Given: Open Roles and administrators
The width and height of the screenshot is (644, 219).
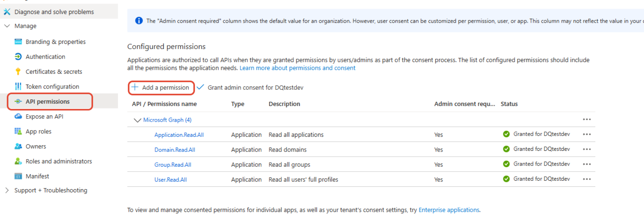Looking at the screenshot, I should [x=59, y=161].
